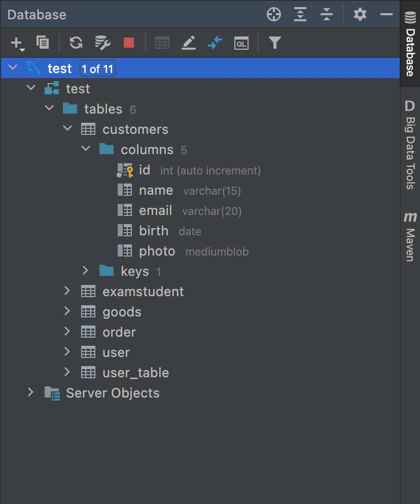Click the Expand All icon in header
Viewport: 420px width, 504px height.
[300, 15]
